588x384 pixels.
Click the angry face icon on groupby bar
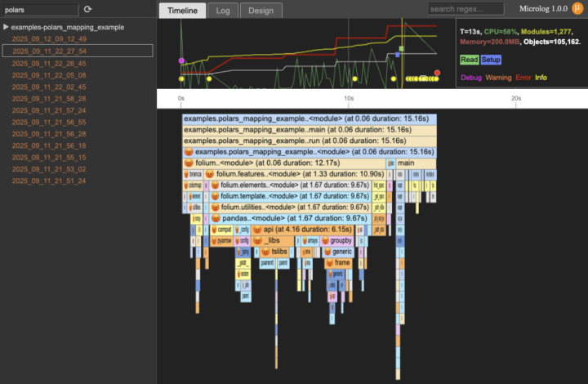[x=325, y=240]
